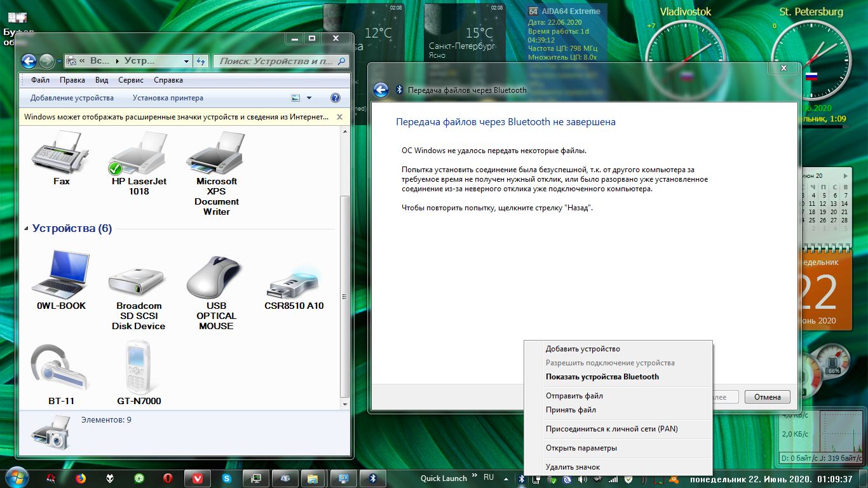Choose Открыть параметры in context menu
Screen dimensions: 868x488
618,448
